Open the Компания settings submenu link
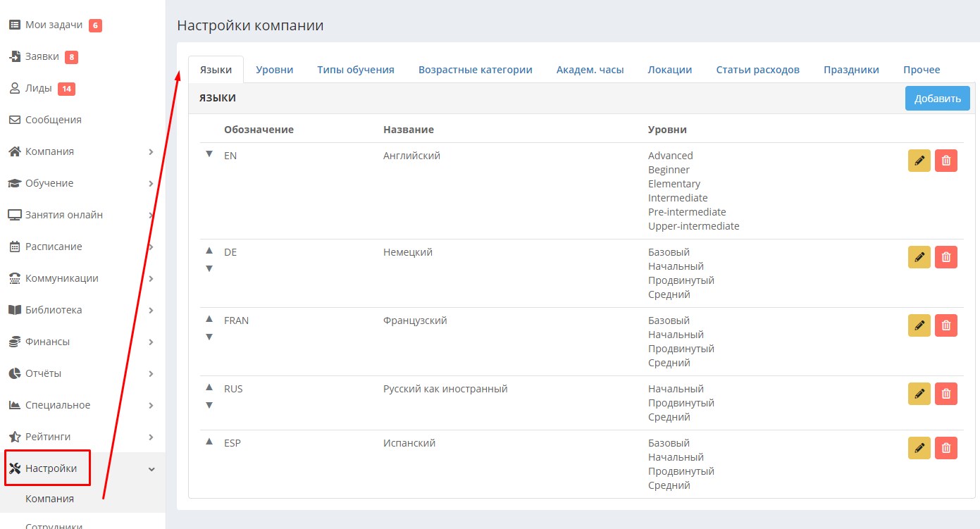 [50, 499]
